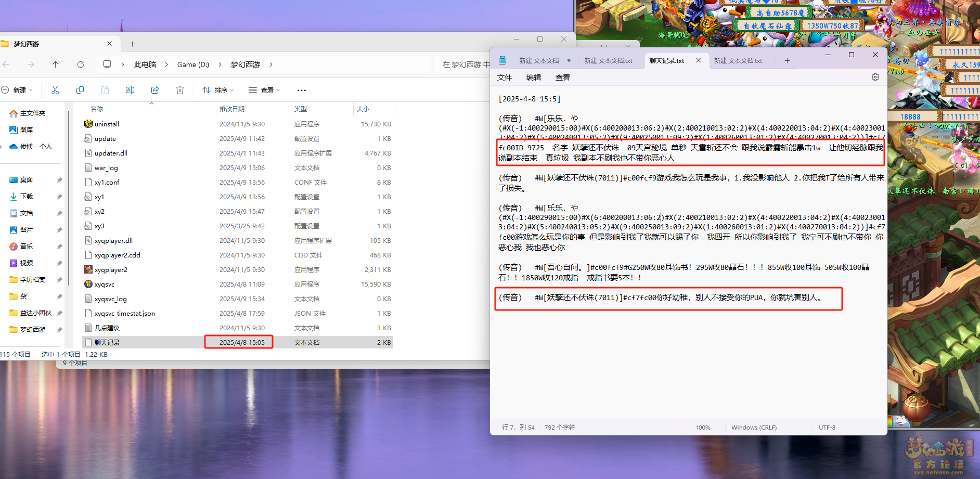The width and height of the screenshot is (980, 479).
Task: Click UTF-8 encoding in Notepad status bar
Action: [827, 428]
